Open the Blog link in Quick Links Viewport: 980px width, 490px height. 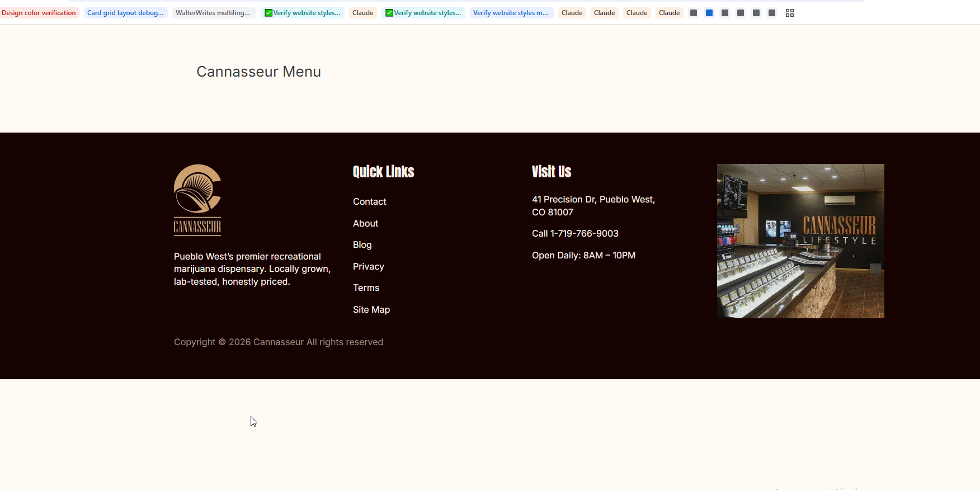[362, 245]
